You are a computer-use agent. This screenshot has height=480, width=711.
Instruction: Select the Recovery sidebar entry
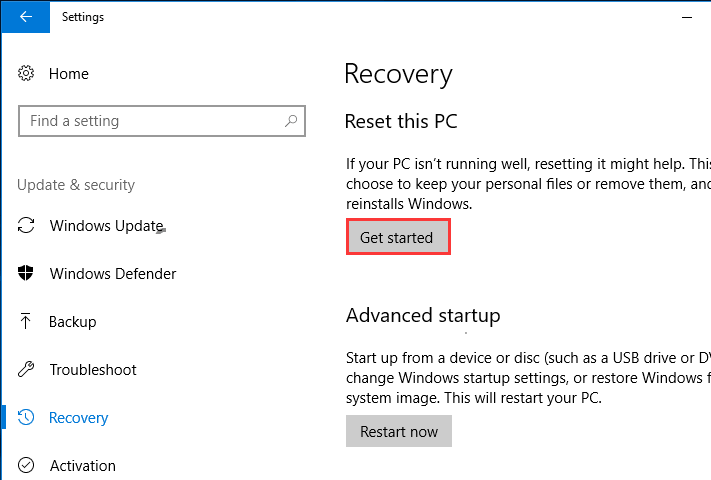tap(78, 418)
